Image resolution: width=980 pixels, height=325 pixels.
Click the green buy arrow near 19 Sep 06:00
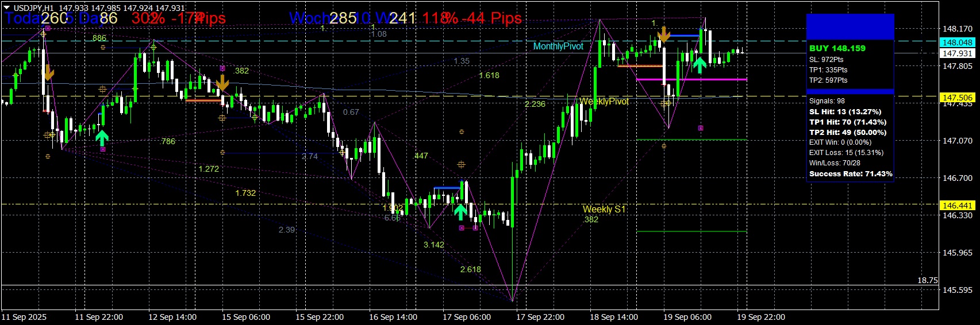(x=700, y=64)
